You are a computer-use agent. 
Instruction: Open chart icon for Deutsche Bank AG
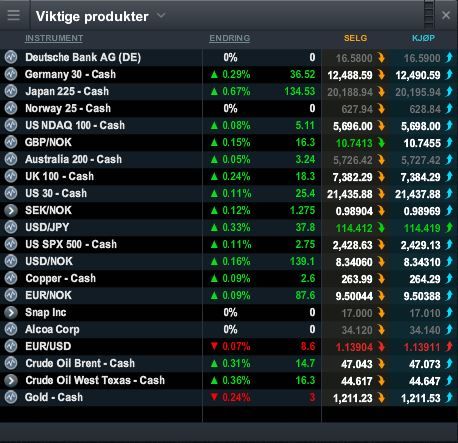[11, 57]
